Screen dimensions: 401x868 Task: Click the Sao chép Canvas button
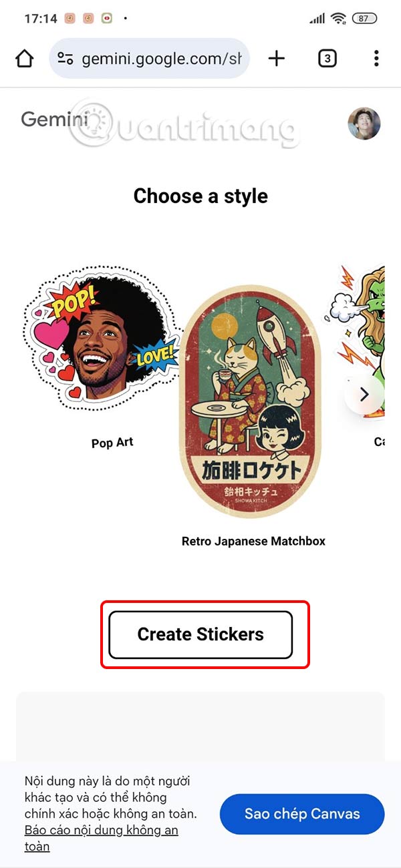coord(302,814)
